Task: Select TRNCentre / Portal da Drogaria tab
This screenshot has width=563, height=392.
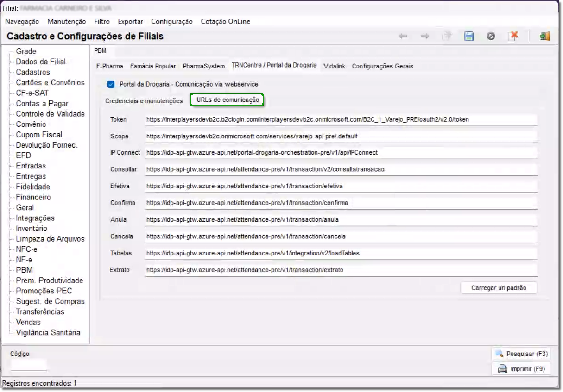Action: 274,65
